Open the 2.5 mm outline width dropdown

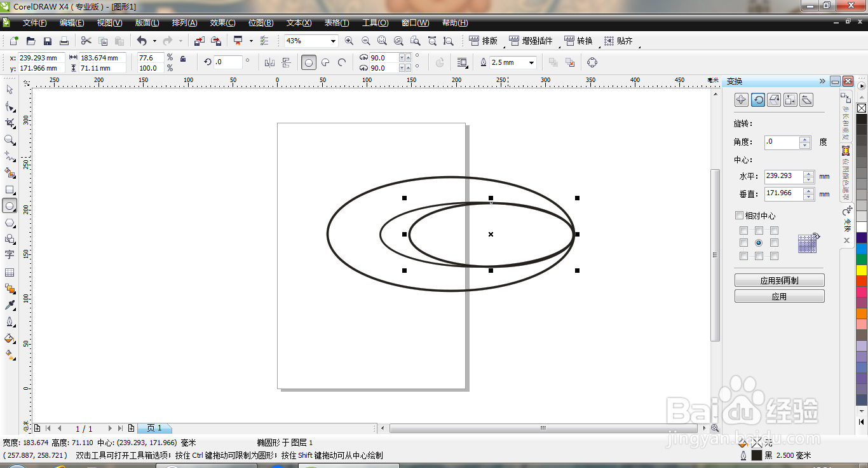pyautogui.click(x=531, y=62)
